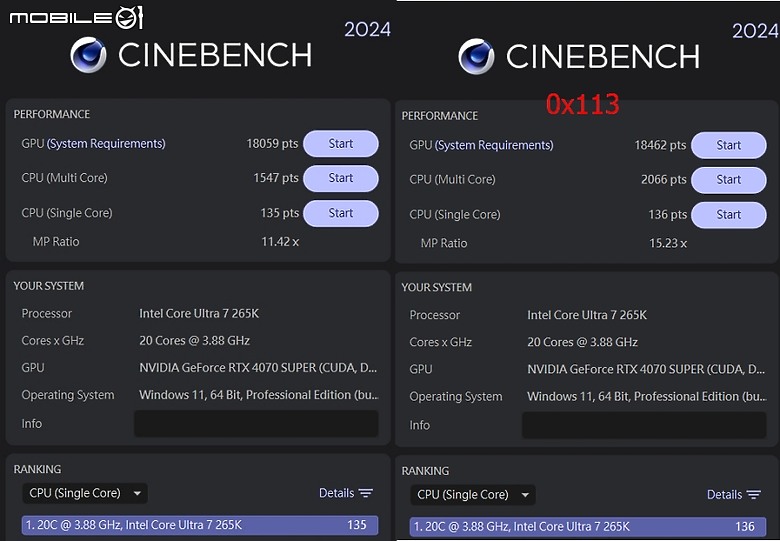Focus the Info input field in the right window
This screenshot has height=541, width=780.
tap(644, 425)
